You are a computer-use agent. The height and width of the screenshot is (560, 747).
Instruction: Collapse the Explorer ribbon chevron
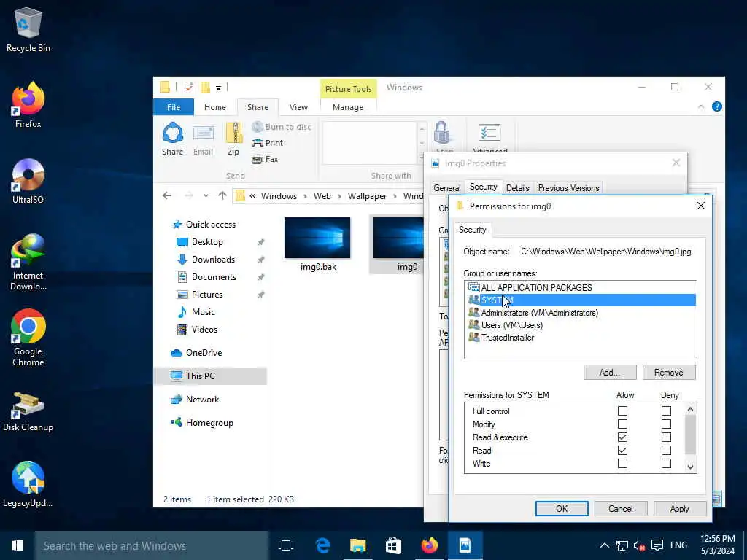pos(701,106)
